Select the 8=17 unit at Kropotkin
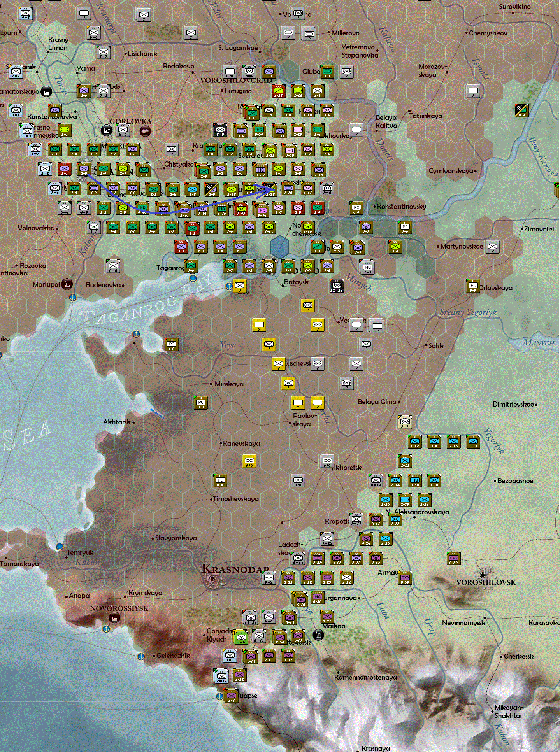 pos(356,519)
